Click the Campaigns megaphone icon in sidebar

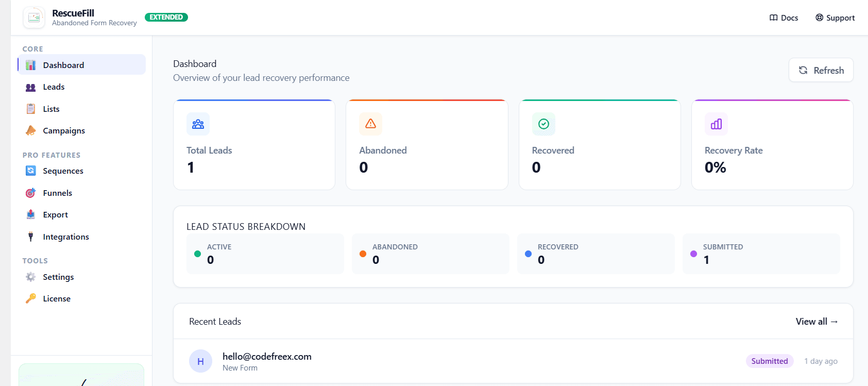31,130
